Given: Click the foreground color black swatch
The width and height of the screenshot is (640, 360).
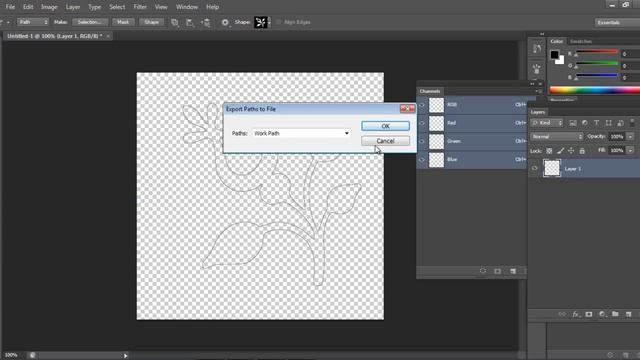Looking at the screenshot, I should [x=554, y=54].
